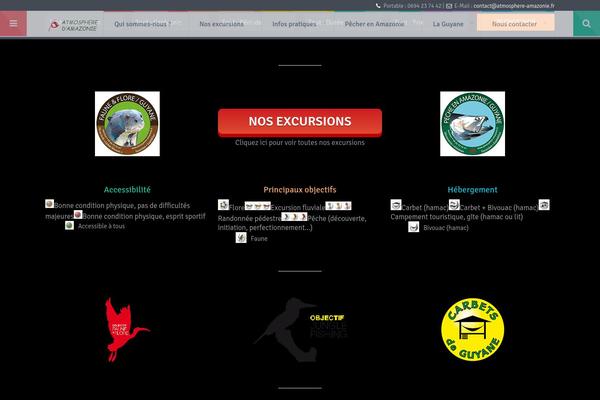The image size is (600, 400).
Task: Click the phone icon in top bar
Action: (378, 6)
